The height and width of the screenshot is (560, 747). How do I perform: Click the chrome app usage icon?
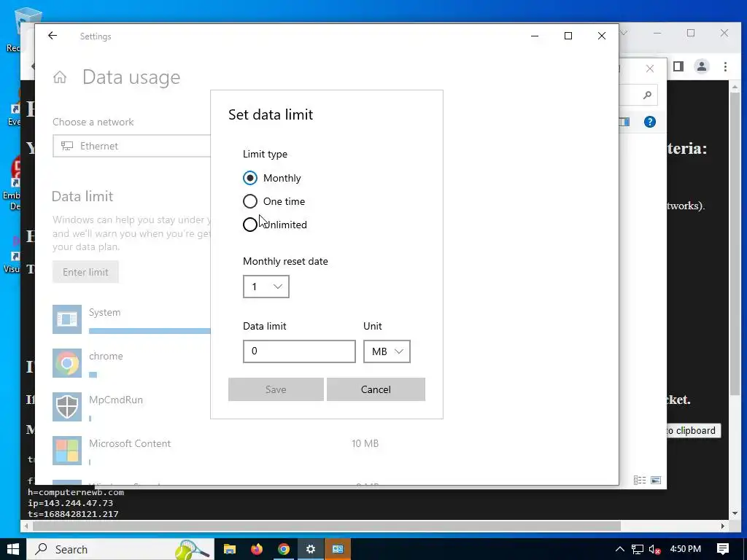coord(66,363)
